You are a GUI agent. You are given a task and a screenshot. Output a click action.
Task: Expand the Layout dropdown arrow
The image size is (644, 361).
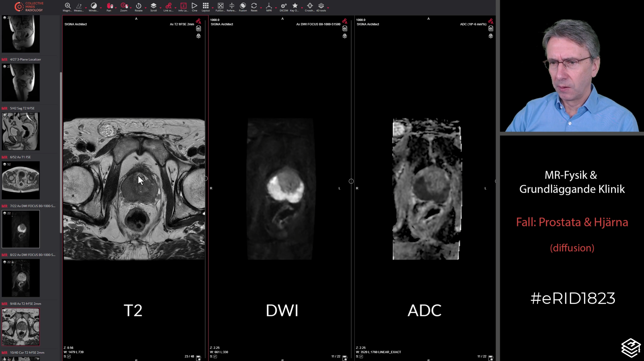pos(213,8)
